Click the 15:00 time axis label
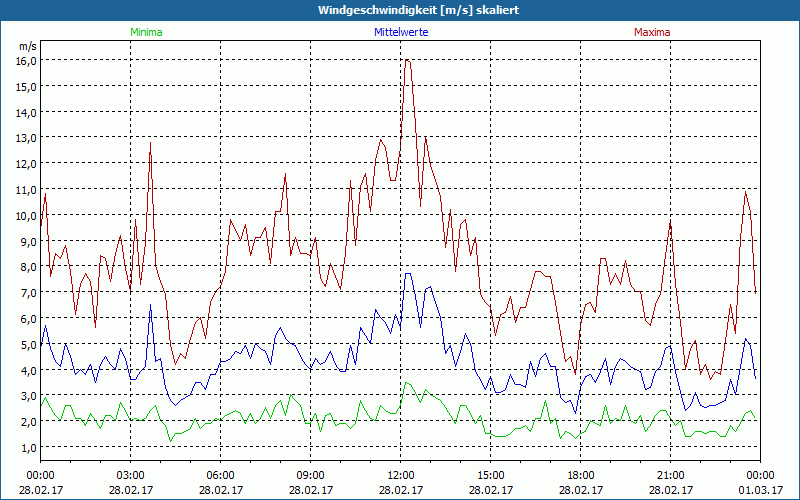 tap(490, 476)
